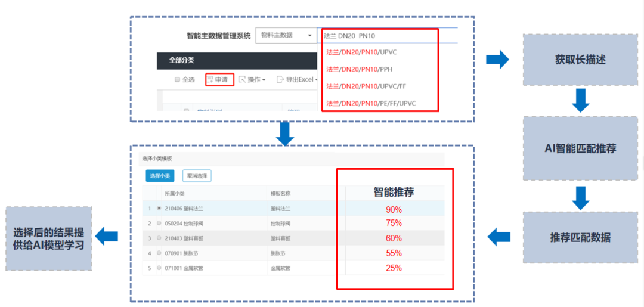Viewport: 644px width, 307px height.
Task: Select suggestion 法兰/DN20/PN10/UPVC/FF
Action: (x=366, y=86)
